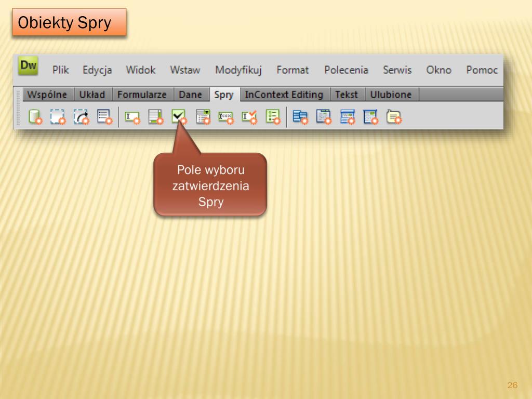The image size is (532, 399).
Task: Switch to the Ulubione tab
Action: [x=391, y=95]
